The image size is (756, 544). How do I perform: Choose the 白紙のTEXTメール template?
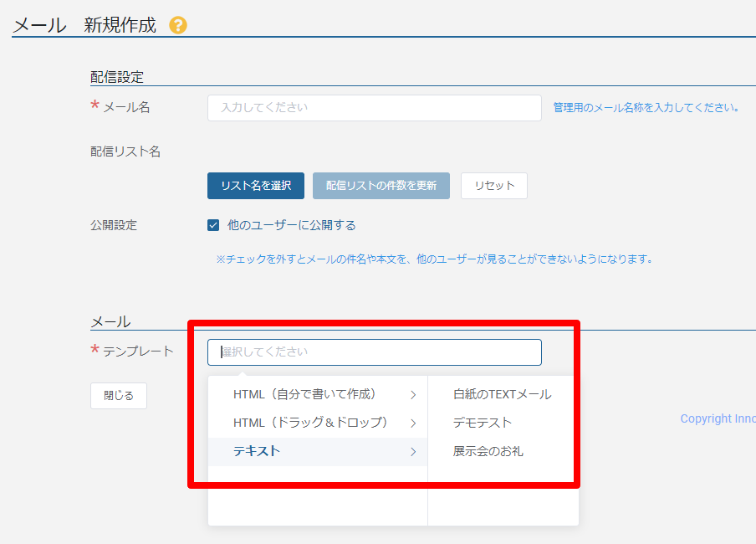point(502,393)
